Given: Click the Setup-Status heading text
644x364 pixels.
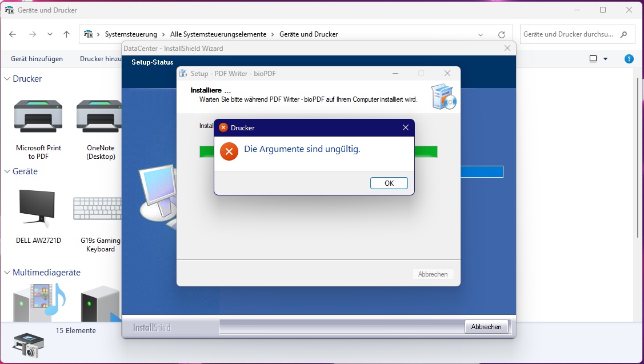Looking at the screenshot, I should pos(153,62).
